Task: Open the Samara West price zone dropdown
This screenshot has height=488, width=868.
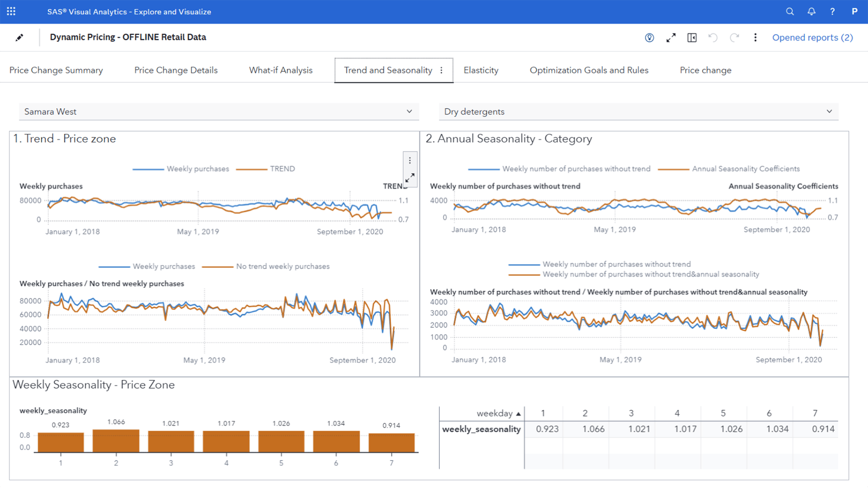Action: click(x=410, y=112)
